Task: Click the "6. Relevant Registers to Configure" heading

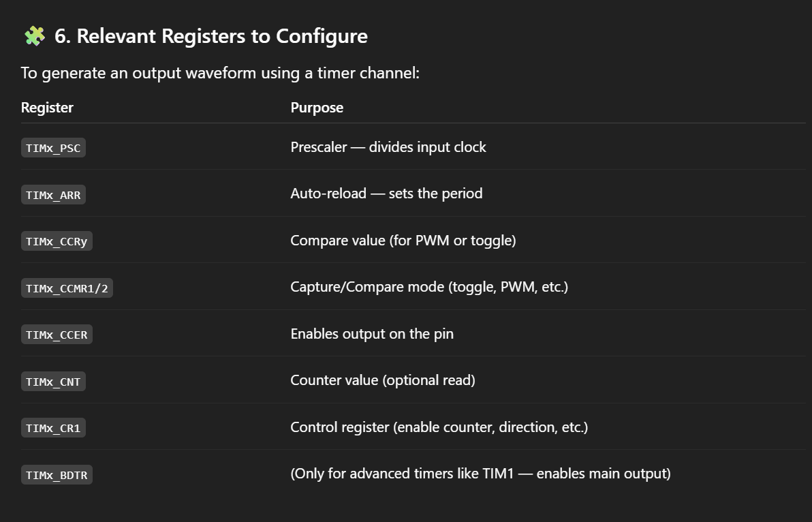Action: click(210, 36)
